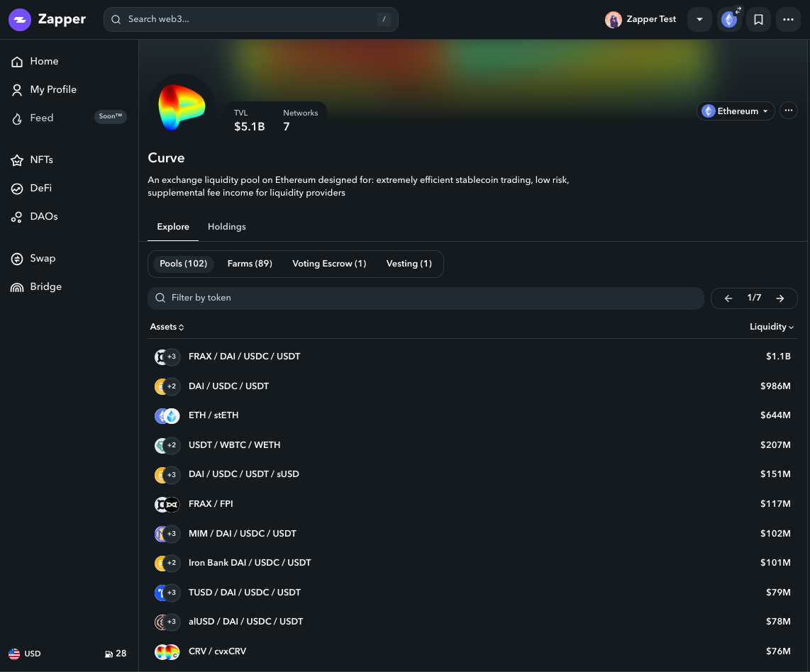Focus the Search web3 field
The height and width of the screenshot is (672, 810).
coord(251,20)
